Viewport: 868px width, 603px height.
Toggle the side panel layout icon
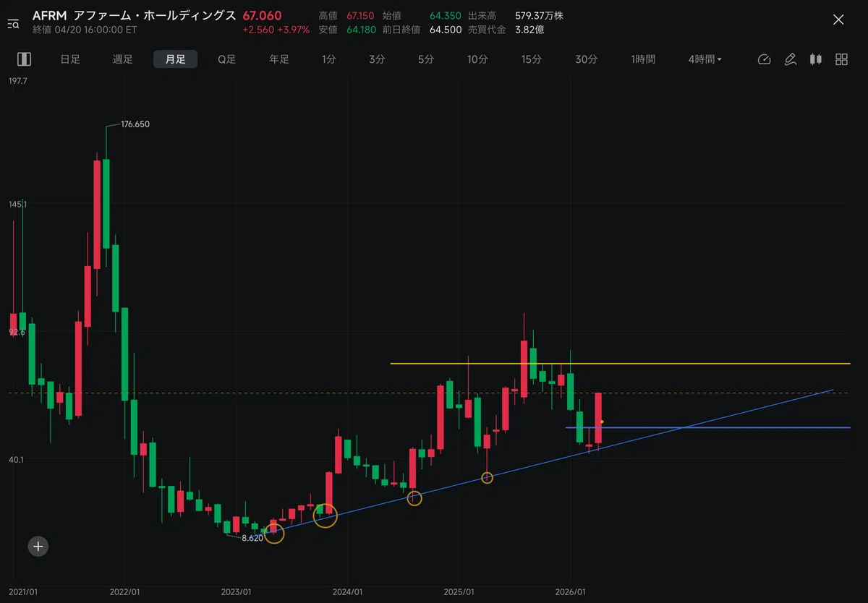tap(24, 59)
